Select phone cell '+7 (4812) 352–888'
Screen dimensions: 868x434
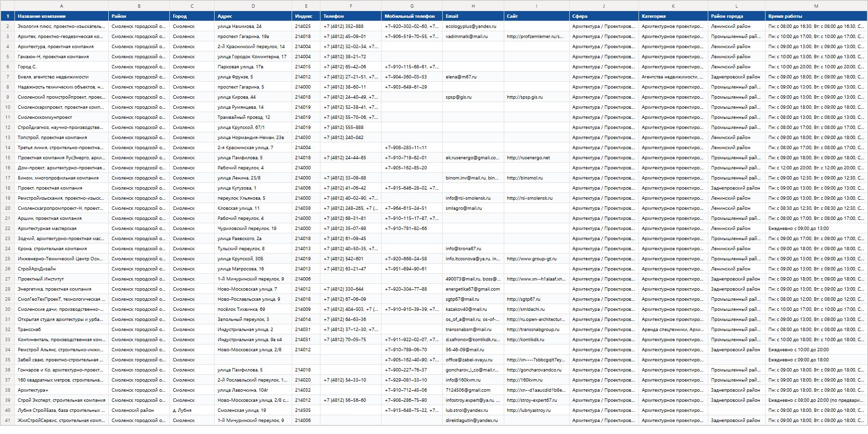[x=351, y=26]
